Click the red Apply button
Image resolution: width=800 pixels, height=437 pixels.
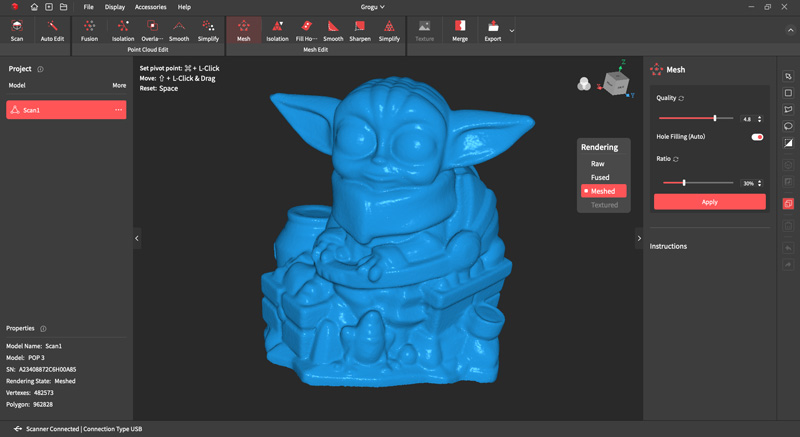tap(710, 202)
